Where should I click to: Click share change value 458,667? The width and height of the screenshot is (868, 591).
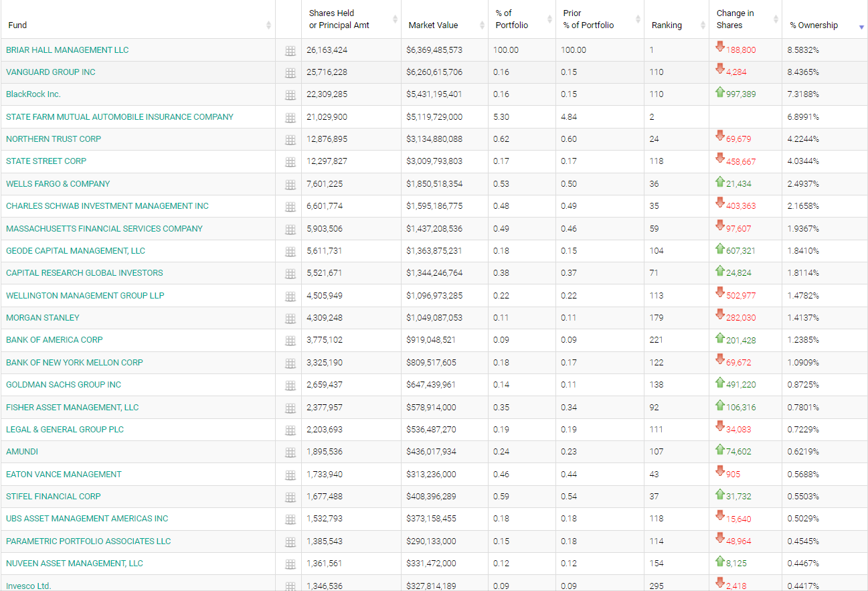pos(741,161)
